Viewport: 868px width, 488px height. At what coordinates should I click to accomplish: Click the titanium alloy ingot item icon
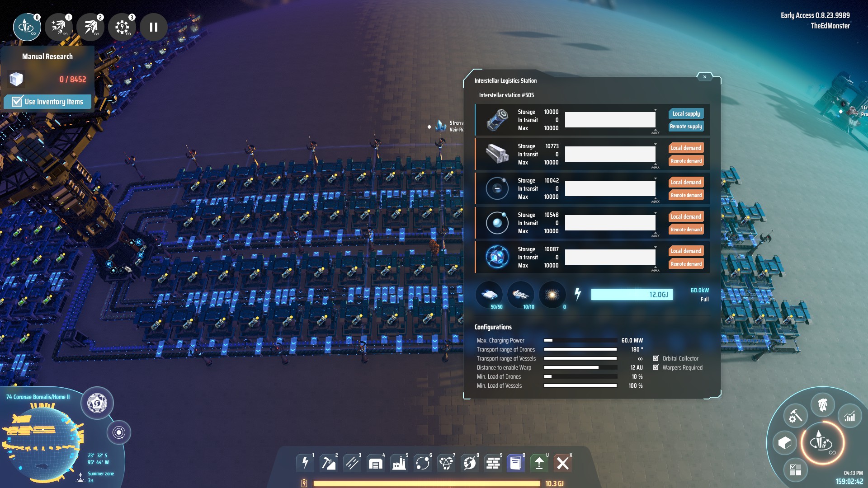497,154
